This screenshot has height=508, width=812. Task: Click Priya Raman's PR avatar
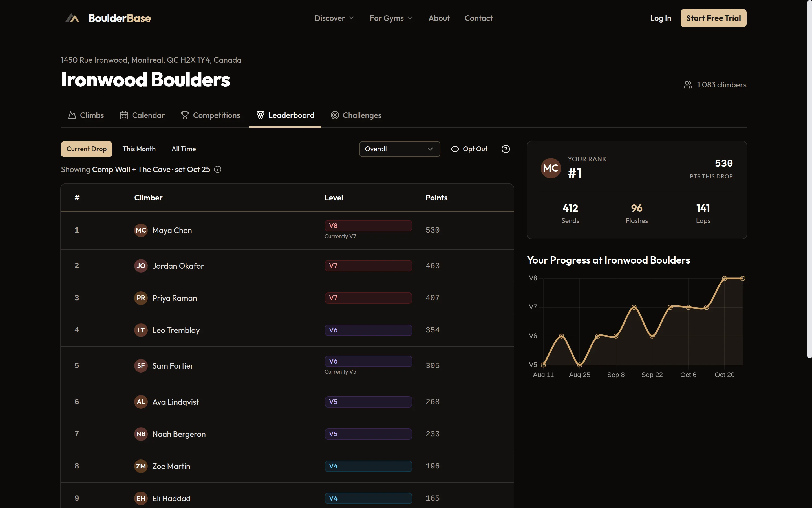(141, 298)
